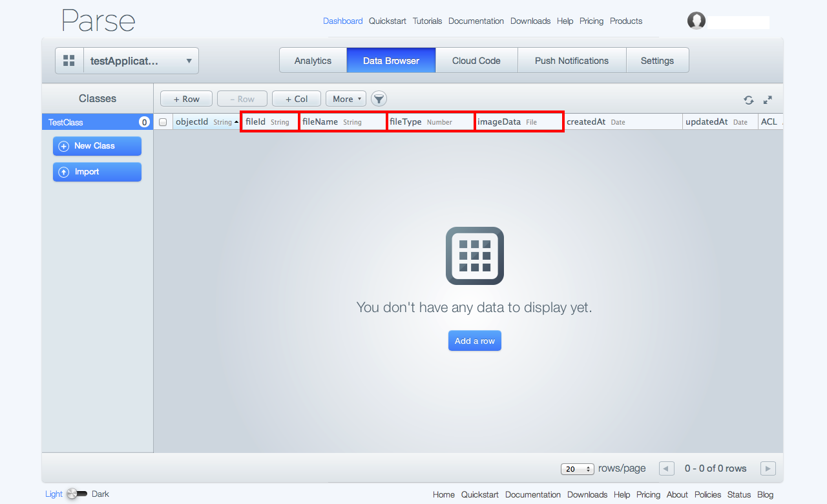Create a New Class
Screen dimensions: 827x504
click(x=97, y=146)
